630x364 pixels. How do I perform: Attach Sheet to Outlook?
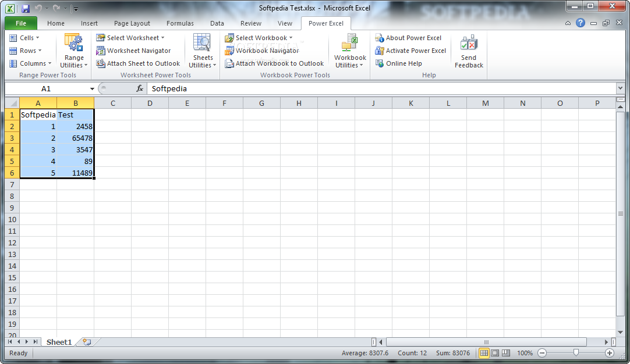click(x=138, y=63)
